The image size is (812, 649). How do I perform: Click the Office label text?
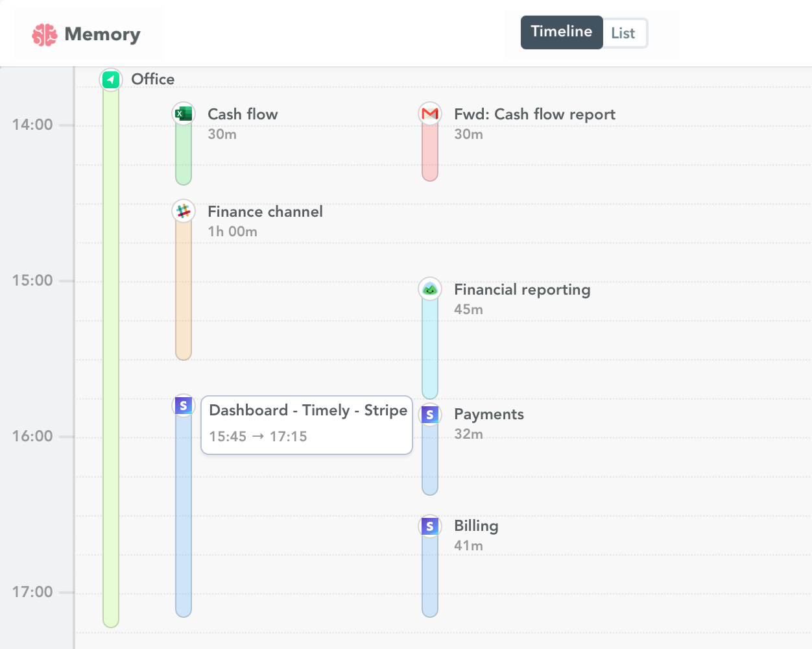[152, 79]
